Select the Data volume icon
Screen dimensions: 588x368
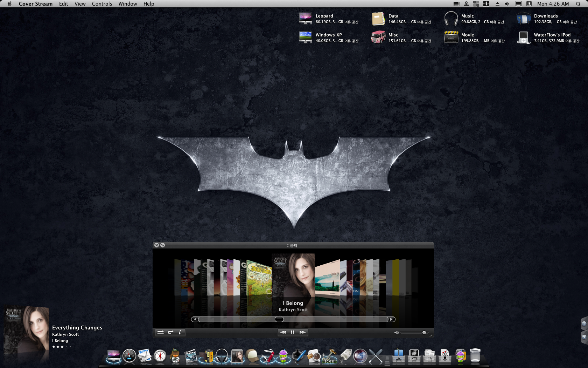(x=378, y=18)
